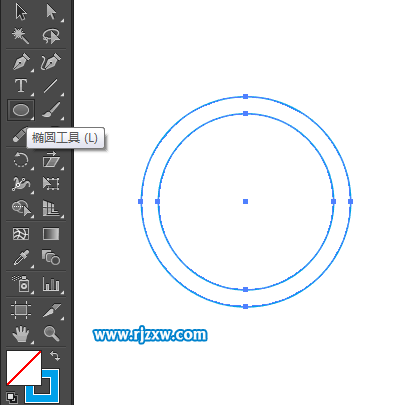Screen dimensions: 405x405
Task: Pick the Curvature tool
Action: click(x=51, y=62)
